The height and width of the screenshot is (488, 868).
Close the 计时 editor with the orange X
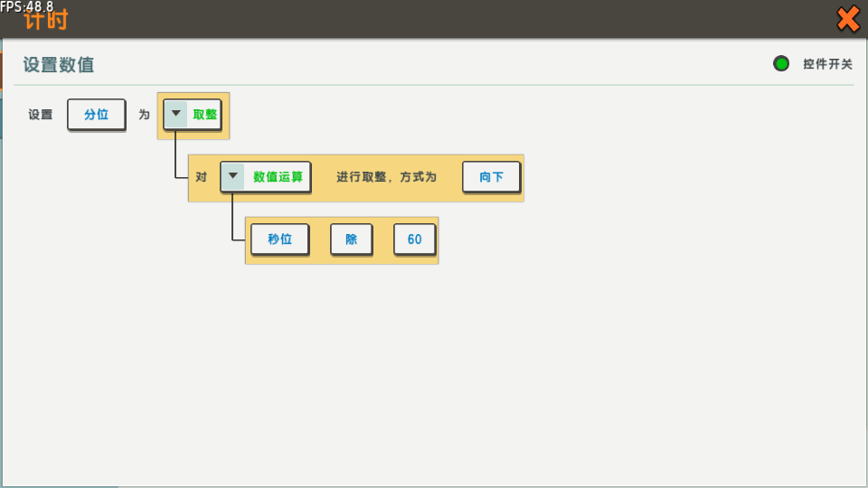pyautogui.click(x=847, y=19)
